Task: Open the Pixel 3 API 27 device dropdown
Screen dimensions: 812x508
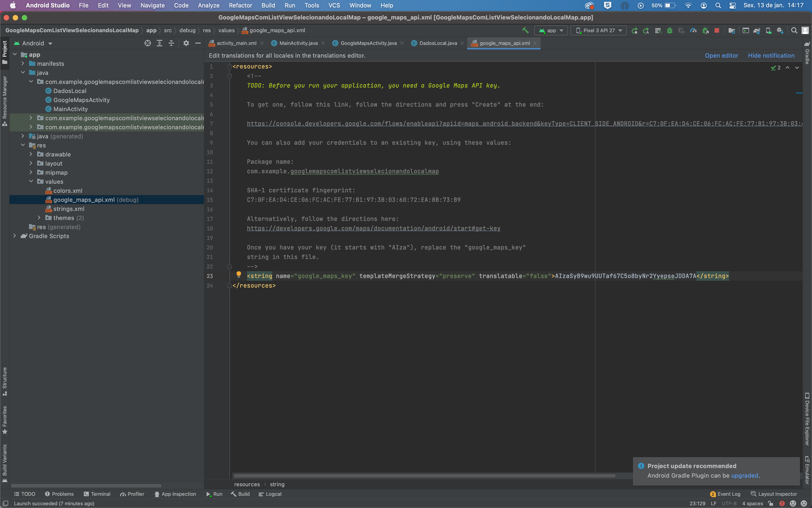Action: pyautogui.click(x=599, y=31)
